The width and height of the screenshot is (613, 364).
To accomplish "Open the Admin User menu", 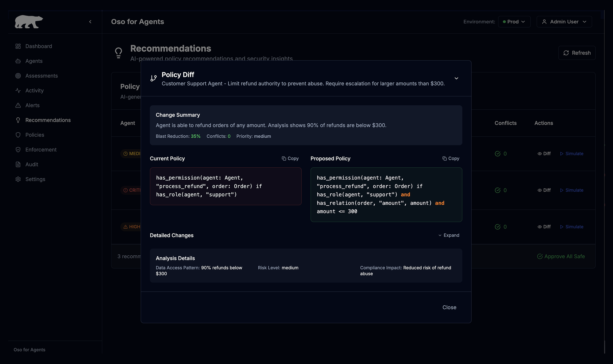I will [x=564, y=22].
